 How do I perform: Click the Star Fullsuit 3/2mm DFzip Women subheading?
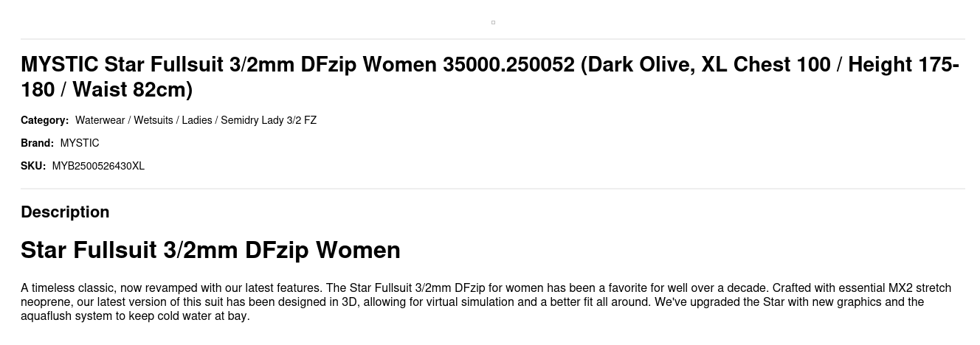210,250
